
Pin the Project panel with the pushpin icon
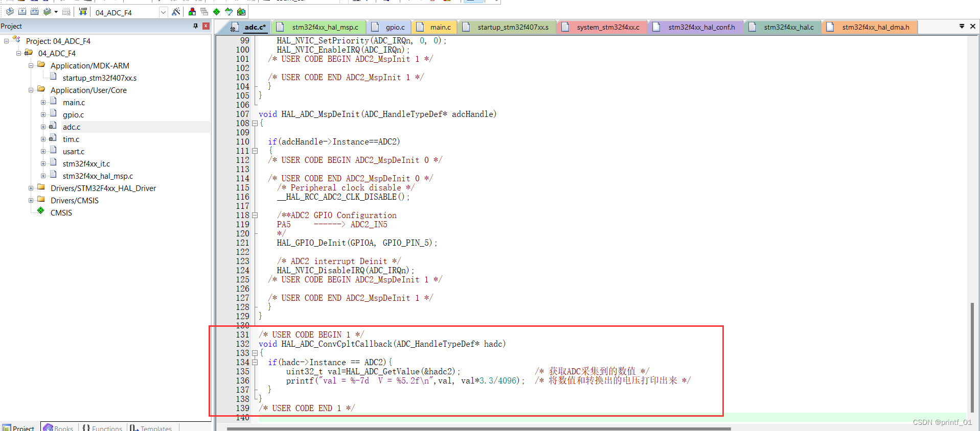pyautogui.click(x=195, y=26)
